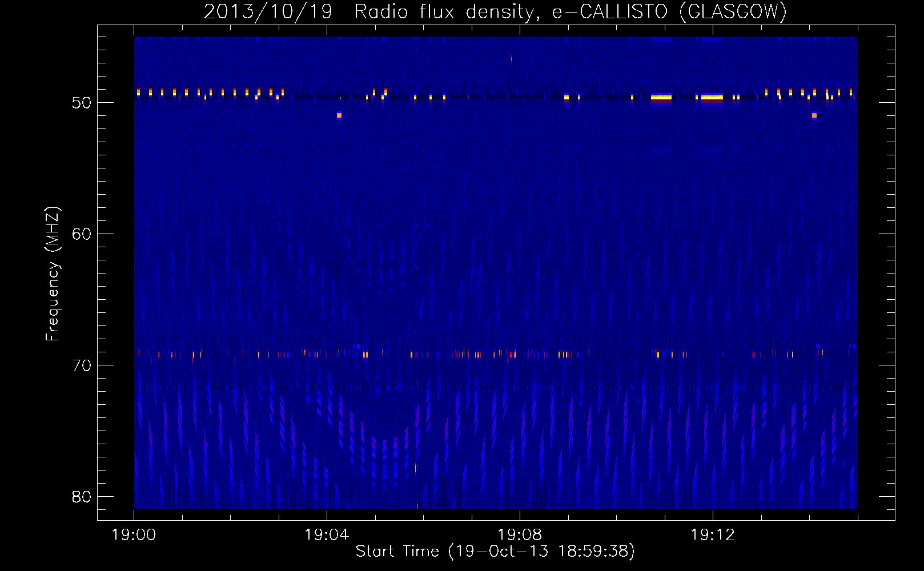The image size is (924, 571).
Task: Click the Start Time axis label
Action: coord(495,551)
